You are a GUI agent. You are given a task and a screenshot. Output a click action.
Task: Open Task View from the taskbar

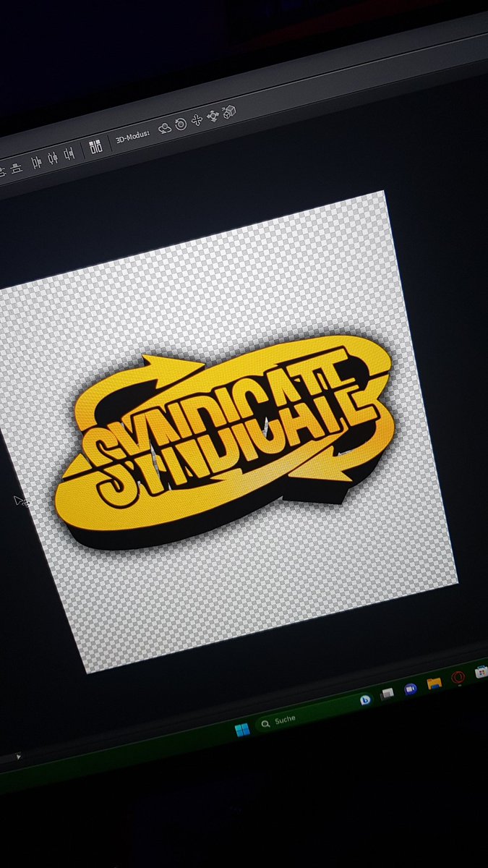[388, 694]
